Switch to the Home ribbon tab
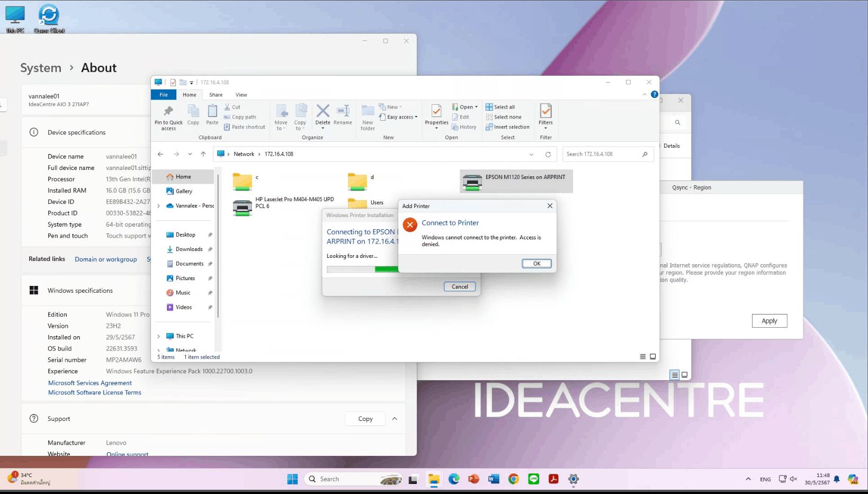Image resolution: width=868 pixels, height=494 pixels. click(190, 95)
